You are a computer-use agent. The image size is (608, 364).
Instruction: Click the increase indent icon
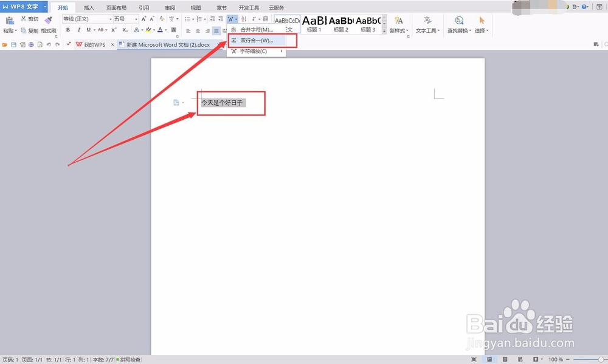pos(221,19)
